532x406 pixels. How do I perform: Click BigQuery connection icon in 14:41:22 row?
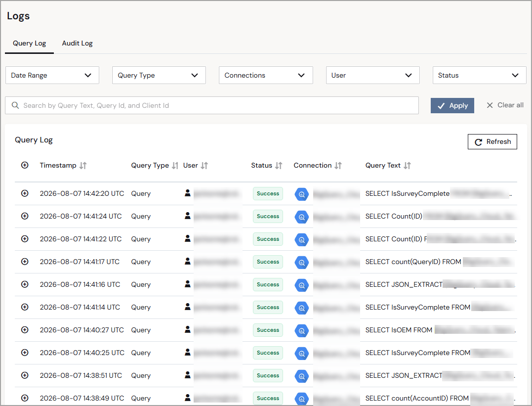302,240
